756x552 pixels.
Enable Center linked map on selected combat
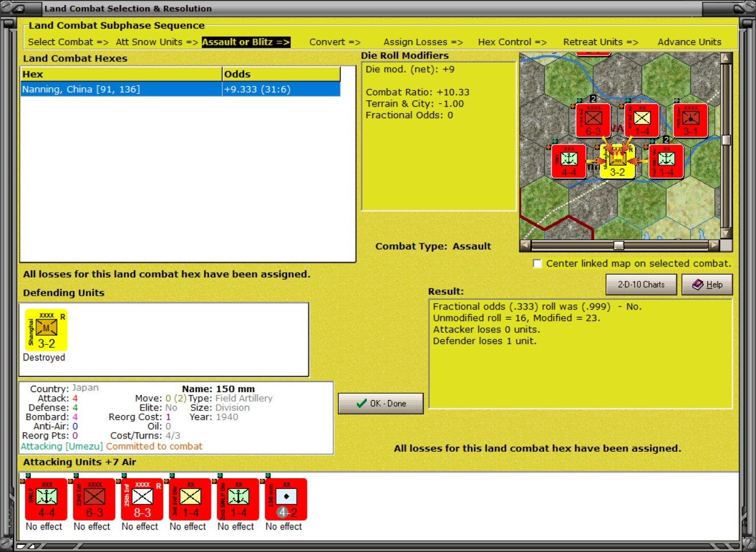click(537, 264)
